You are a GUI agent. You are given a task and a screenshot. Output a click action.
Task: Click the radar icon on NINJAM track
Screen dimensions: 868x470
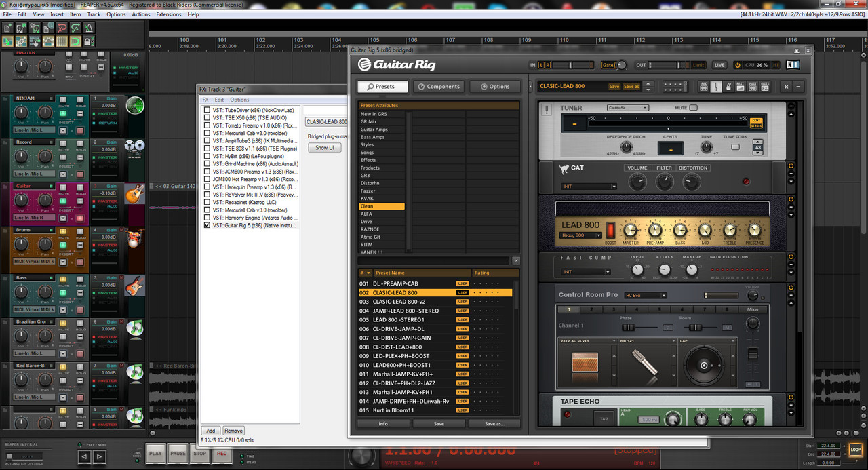pos(135,105)
